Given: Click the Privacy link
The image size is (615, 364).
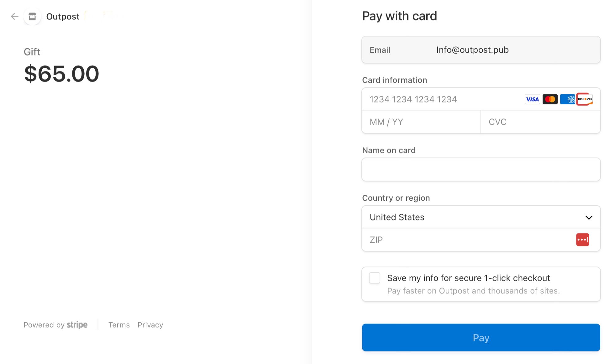Looking at the screenshot, I should pyautogui.click(x=150, y=324).
